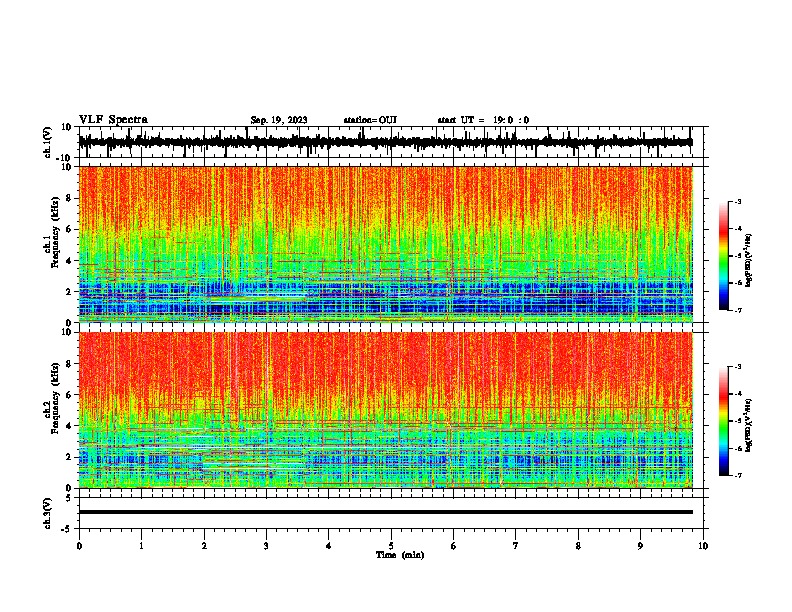The height and width of the screenshot is (612, 792).
Task: Select the ch.2 "Frequency (kHz)" axis label
Action: (55, 399)
